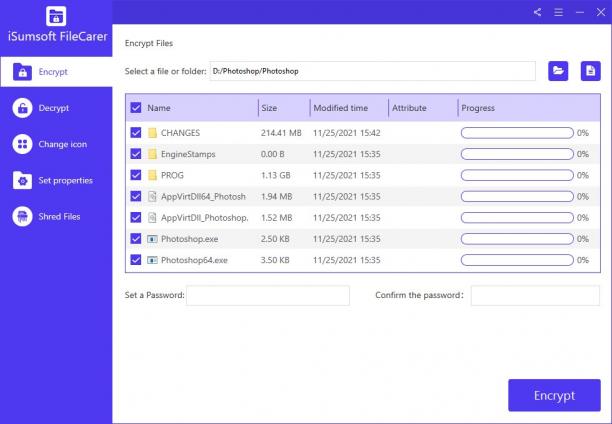Uncheck the AppVirtDll_Photoshop checkbox
This screenshot has height=424, width=612.
pyautogui.click(x=136, y=217)
